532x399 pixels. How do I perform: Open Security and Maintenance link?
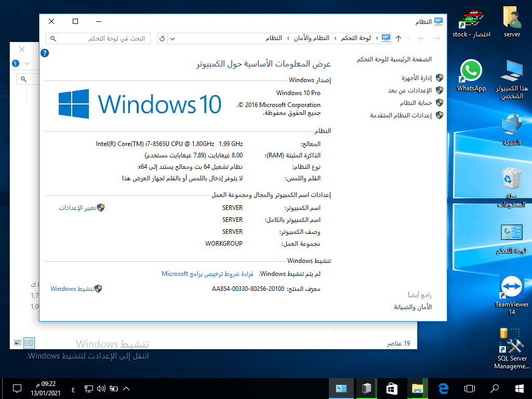(413, 307)
